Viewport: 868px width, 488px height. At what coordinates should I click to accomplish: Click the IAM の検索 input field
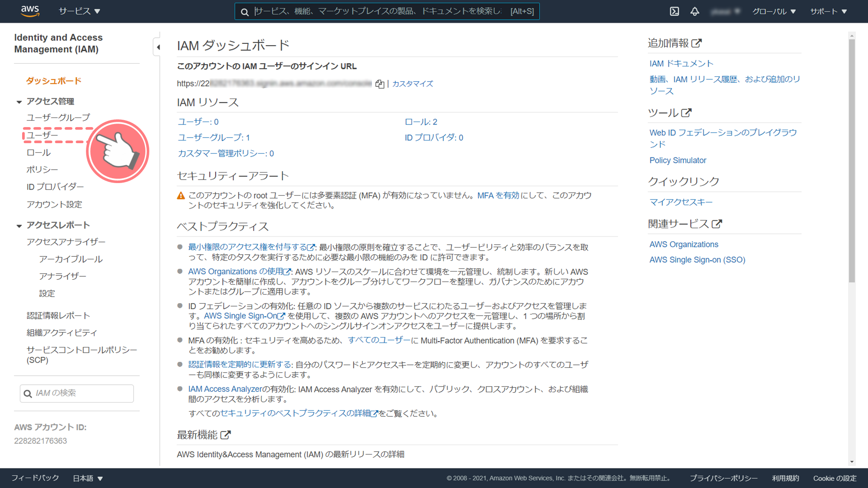click(x=77, y=393)
